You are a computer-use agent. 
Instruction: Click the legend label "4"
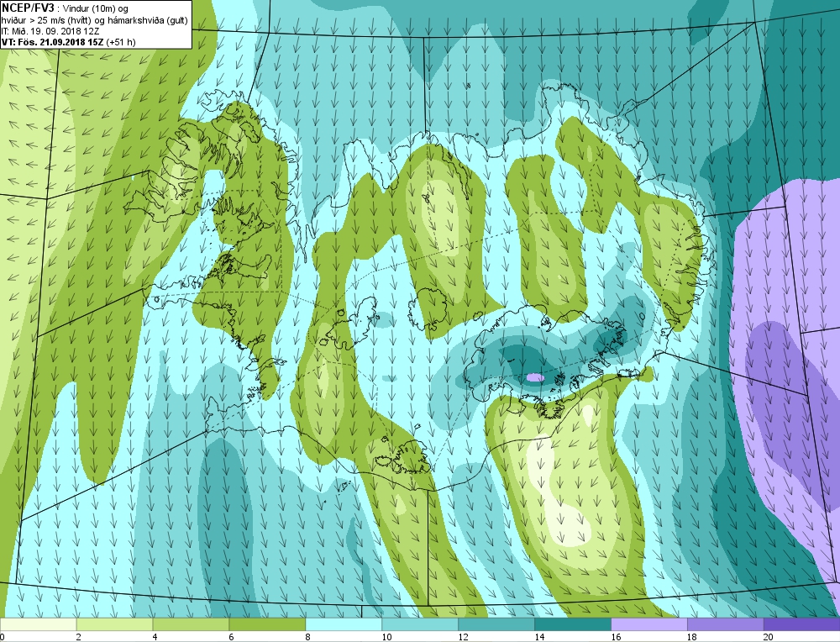[155, 637]
